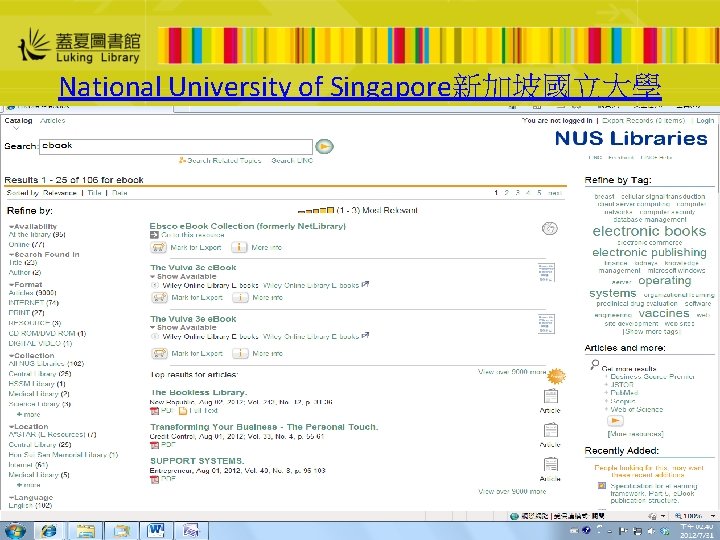Click the Login link
The width and height of the screenshot is (720, 540).
coord(705,120)
